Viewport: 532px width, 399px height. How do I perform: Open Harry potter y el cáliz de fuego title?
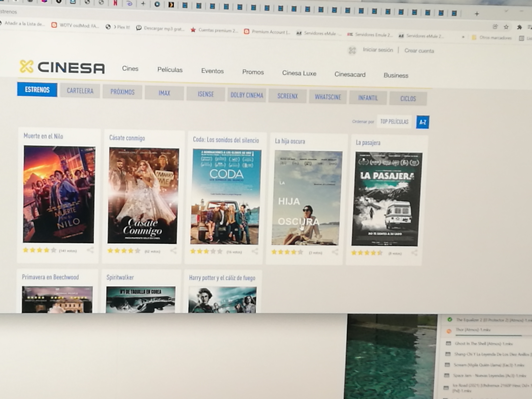point(222,278)
